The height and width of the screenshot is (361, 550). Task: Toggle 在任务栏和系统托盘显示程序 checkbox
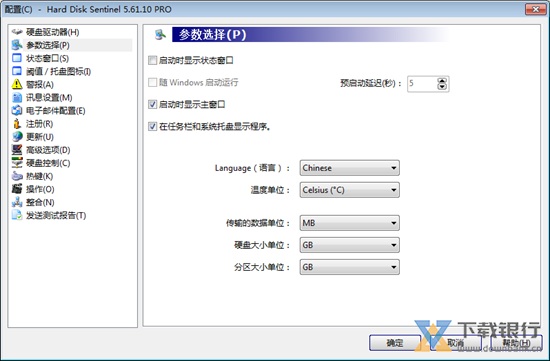152,126
